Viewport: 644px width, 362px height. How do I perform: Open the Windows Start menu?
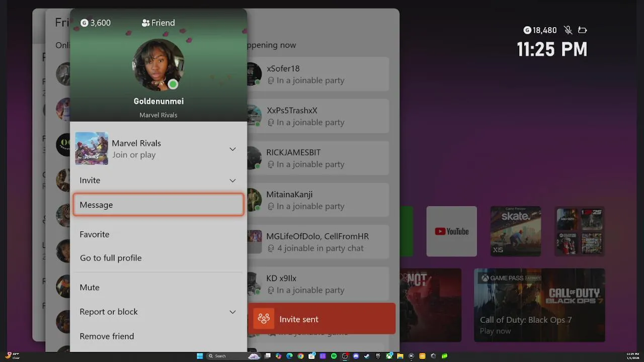coord(200,356)
